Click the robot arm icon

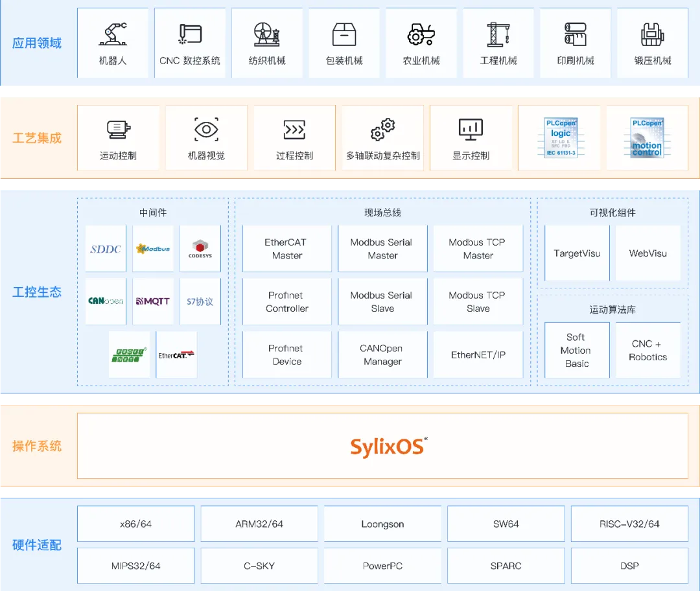(x=113, y=34)
